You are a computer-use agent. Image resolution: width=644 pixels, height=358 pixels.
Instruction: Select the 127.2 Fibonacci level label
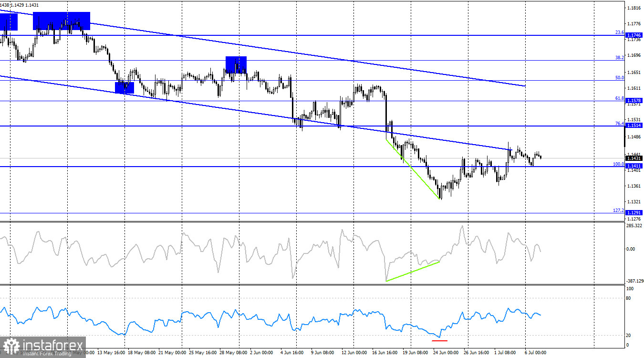pyautogui.click(x=619, y=211)
